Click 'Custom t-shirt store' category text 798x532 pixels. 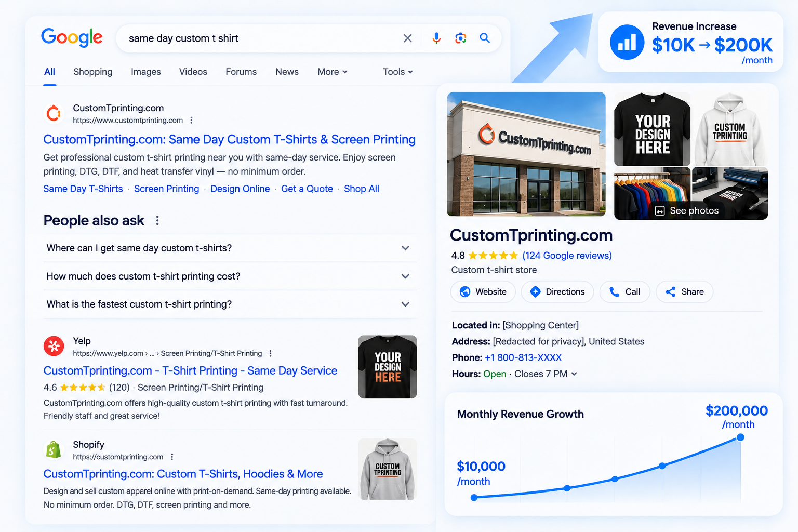[494, 270]
